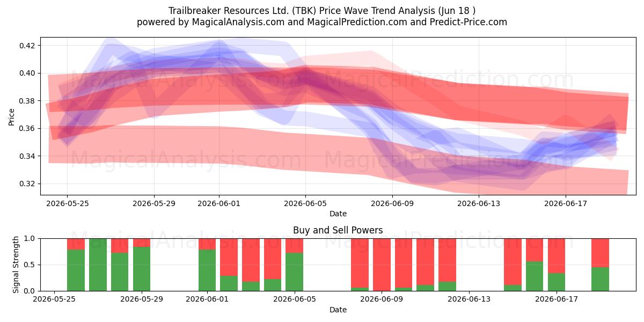Click the Trailbreaker Resources Ltd. (TBK) chart title
This screenshot has height=322, width=644.
click(x=322, y=11)
